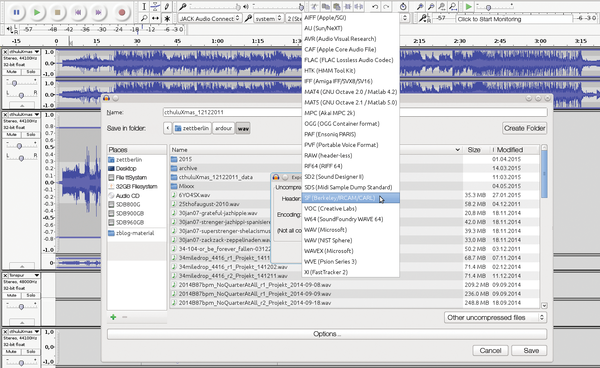Start playback with the main Play button

(x=37, y=12)
